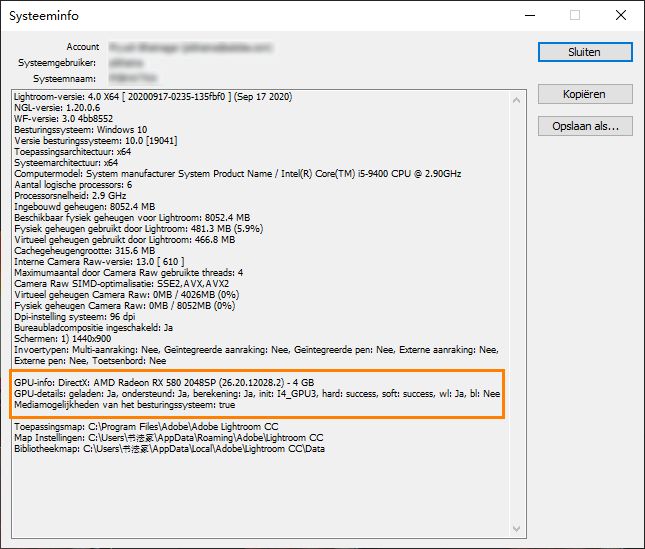The height and width of the screenshot is (549, 645).
Task: Click the GPU-info AMD Radeon RX 580 line
Action: 164,382
